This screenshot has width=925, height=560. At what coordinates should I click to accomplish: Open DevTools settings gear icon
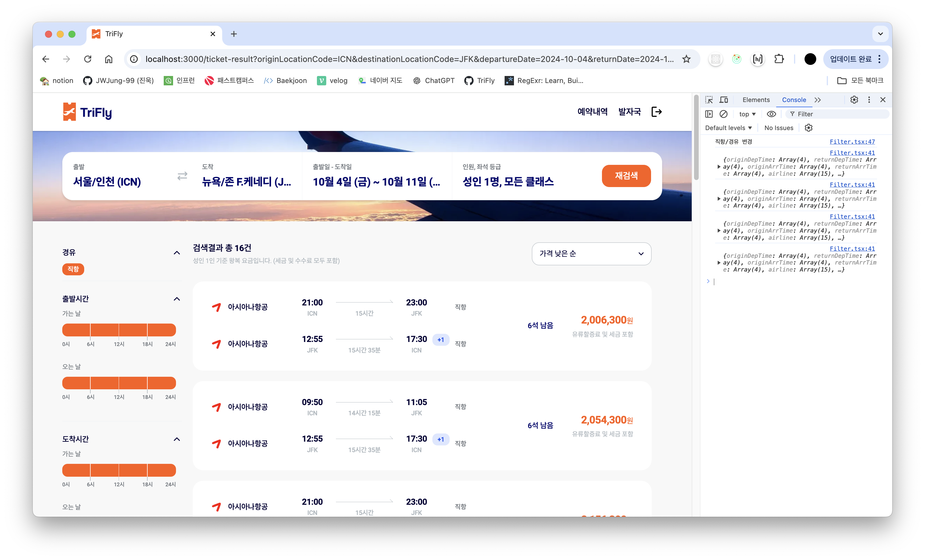coord(854,100)
